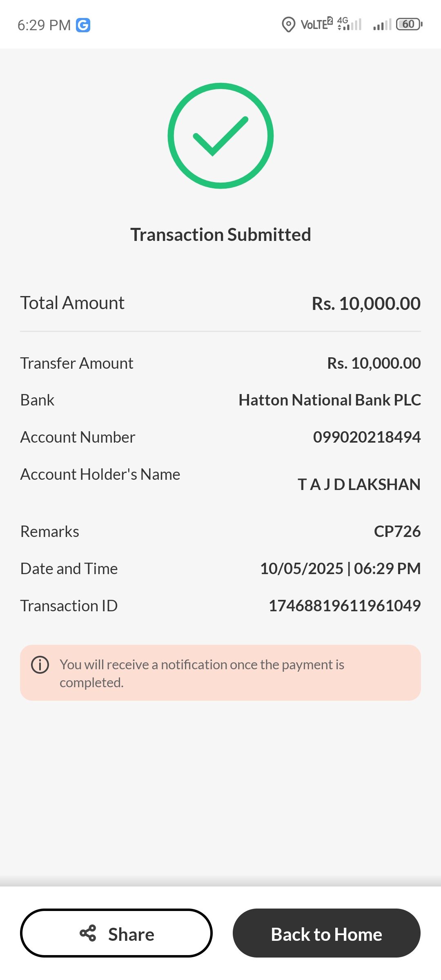Tap the location pin status icon
This screenshot has width=441, height=980.
[x=288, y=24]
